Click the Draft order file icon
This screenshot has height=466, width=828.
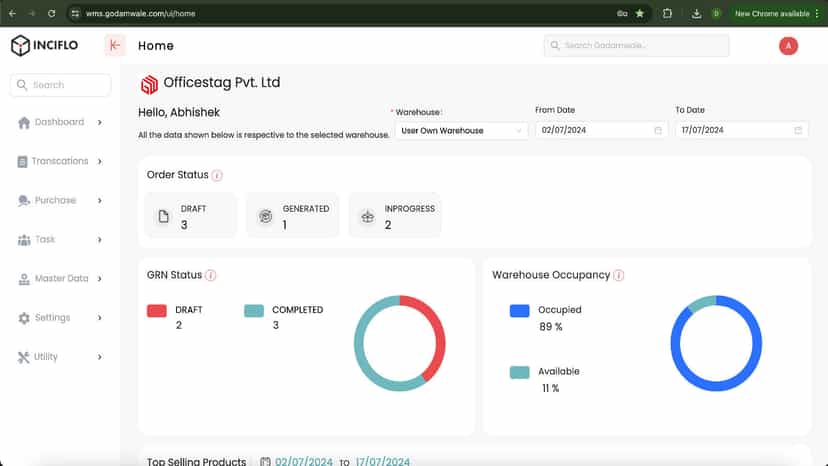(x=164, y=216)
